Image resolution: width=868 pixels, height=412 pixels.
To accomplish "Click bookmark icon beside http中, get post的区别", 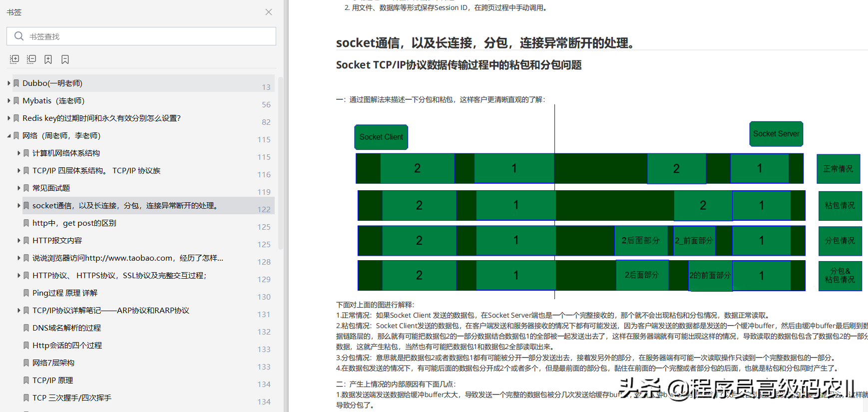I will pos(26,223).
